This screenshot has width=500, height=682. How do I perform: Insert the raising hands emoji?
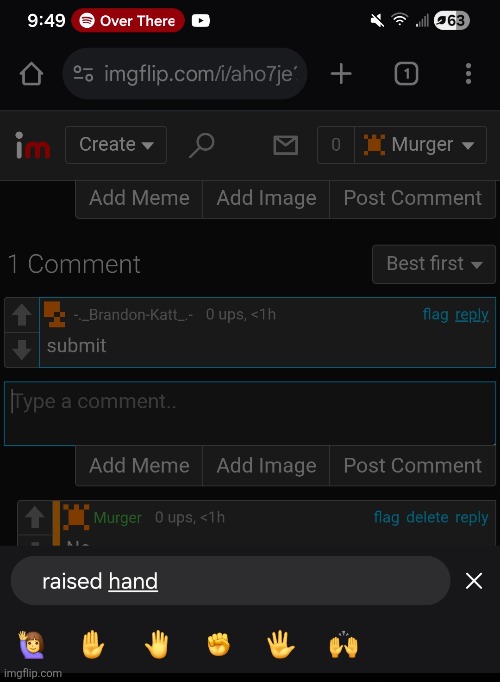pos(343,645)
